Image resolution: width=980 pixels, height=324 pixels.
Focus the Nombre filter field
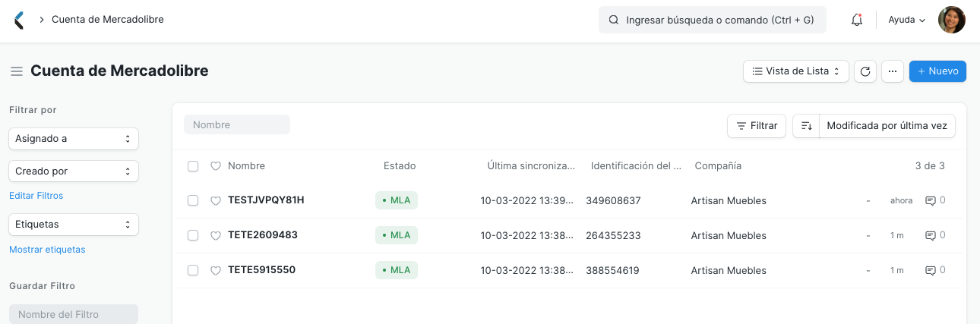(x=237, y=124)
